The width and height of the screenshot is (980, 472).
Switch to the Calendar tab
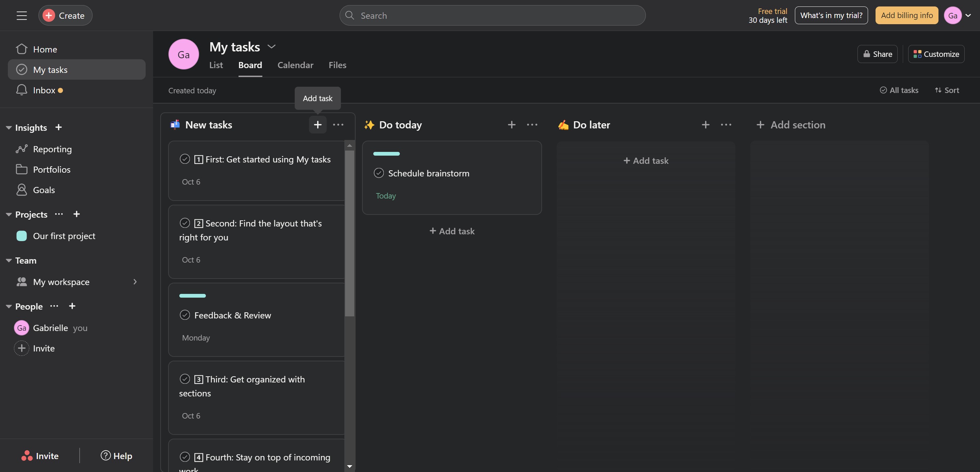point(295,65)
